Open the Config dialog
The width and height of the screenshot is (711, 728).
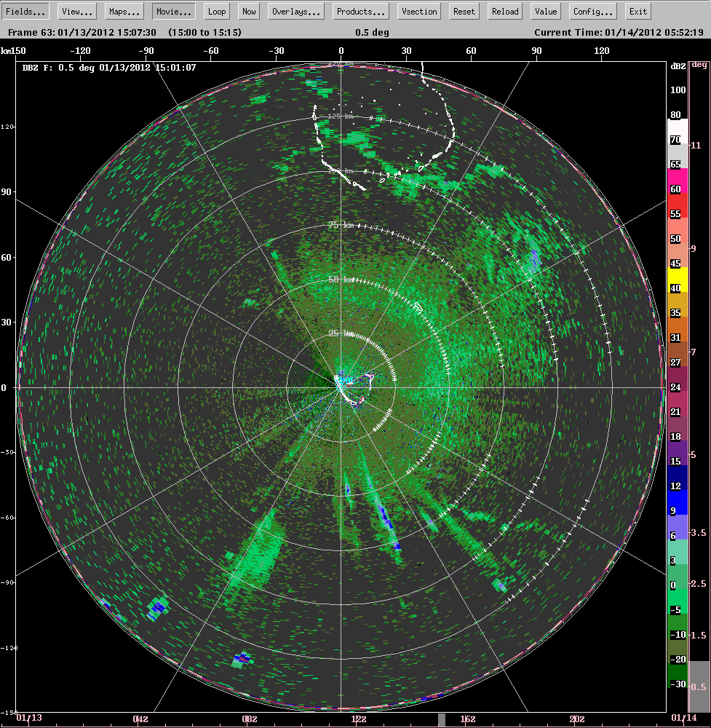592,11
